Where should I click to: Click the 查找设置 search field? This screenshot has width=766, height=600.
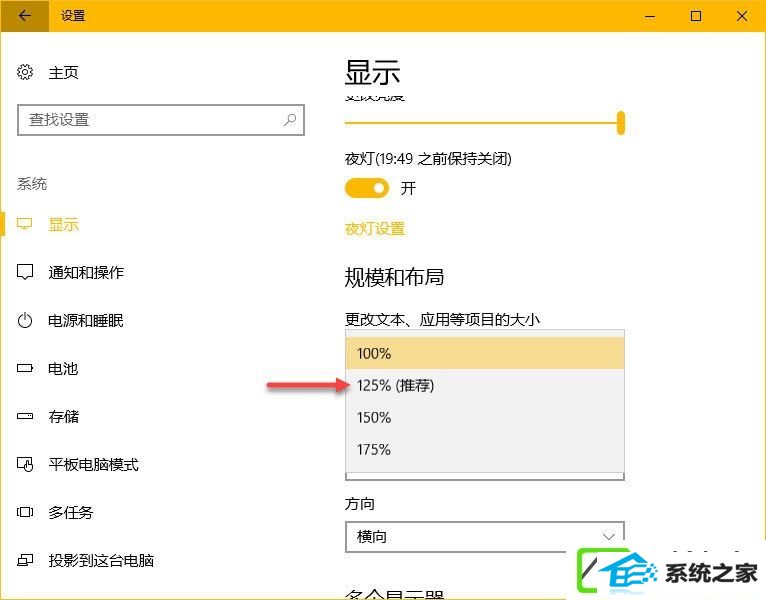coord(161,120)
